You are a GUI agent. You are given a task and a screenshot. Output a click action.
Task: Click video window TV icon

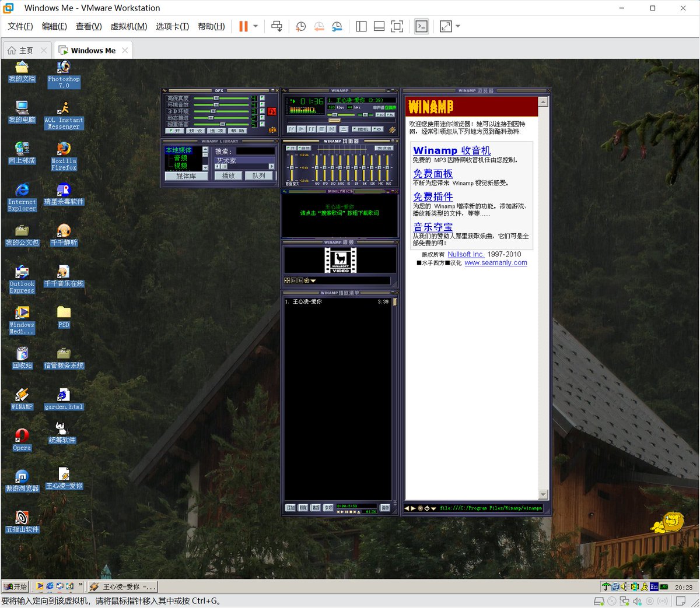[307, 280]
